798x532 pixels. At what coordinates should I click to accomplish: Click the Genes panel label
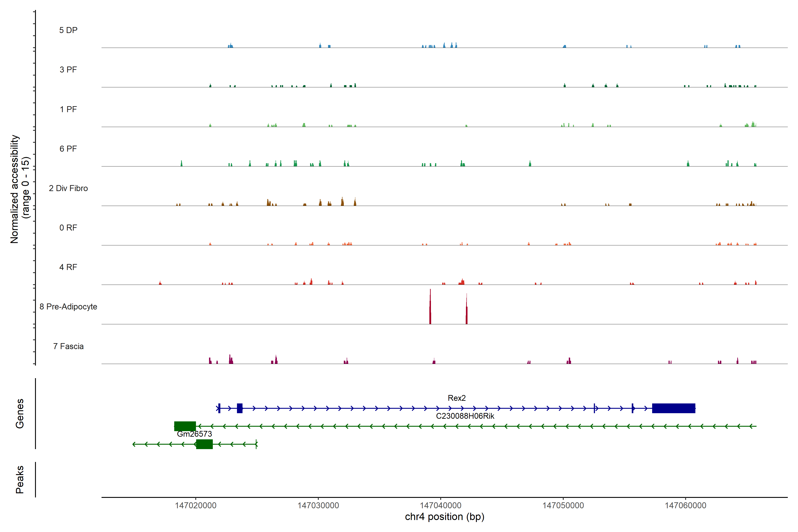(20, 414)
